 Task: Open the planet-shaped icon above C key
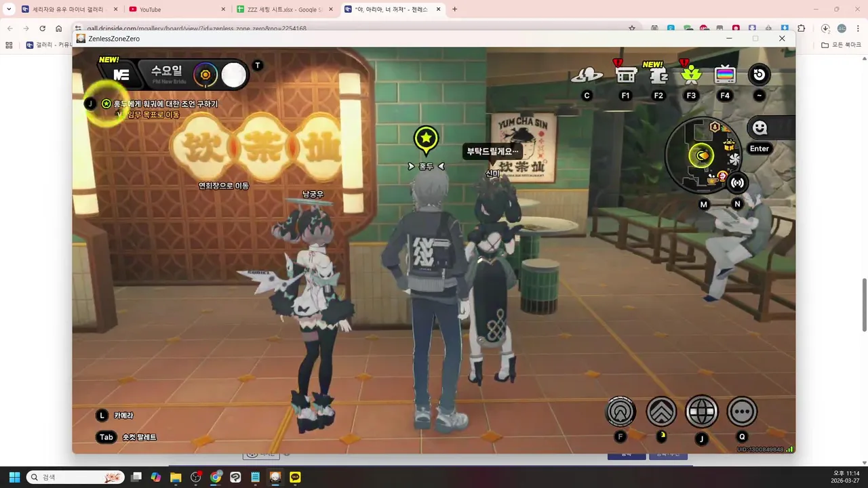point(587,75)
